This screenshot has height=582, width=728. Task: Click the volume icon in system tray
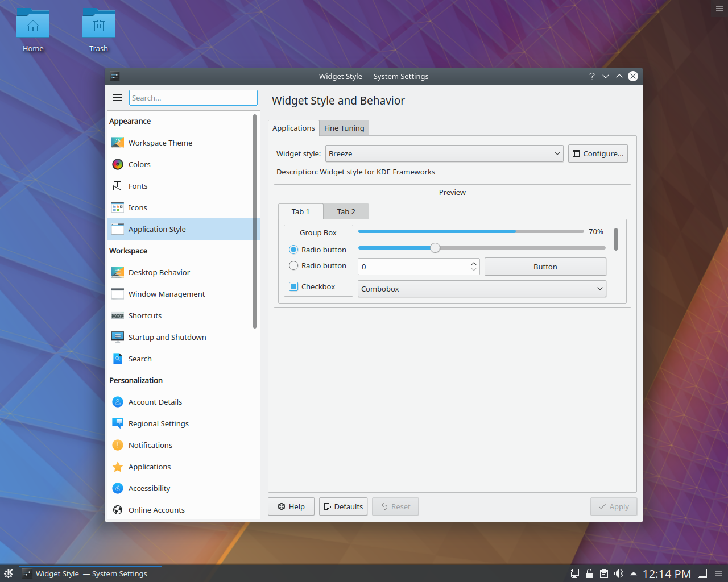[619, 573]
